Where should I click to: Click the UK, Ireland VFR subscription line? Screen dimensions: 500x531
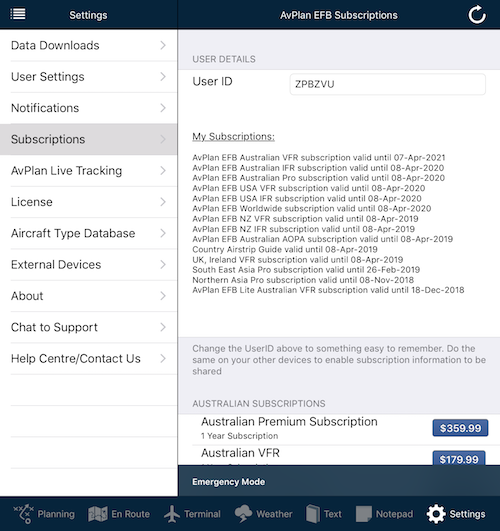point(298,259)
